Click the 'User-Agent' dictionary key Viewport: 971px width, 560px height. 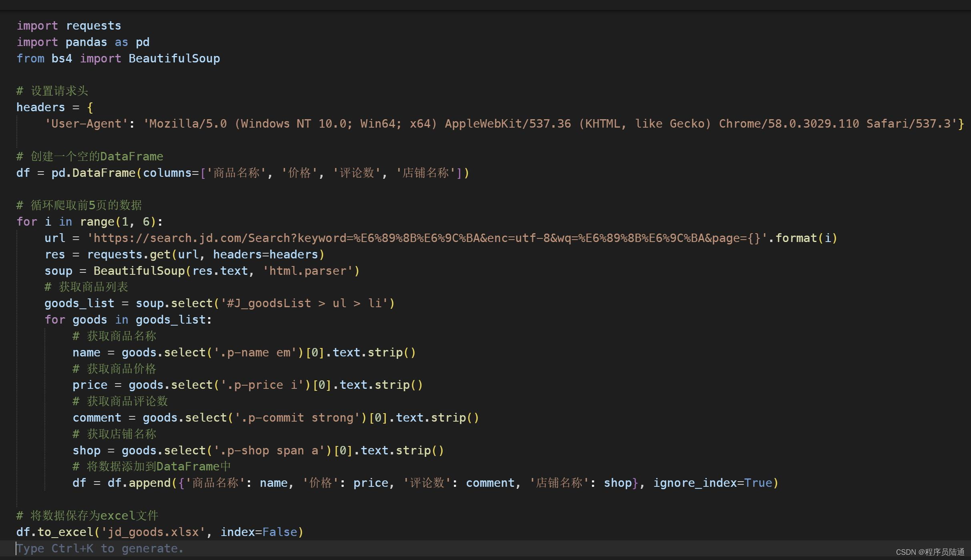(86, 124)
